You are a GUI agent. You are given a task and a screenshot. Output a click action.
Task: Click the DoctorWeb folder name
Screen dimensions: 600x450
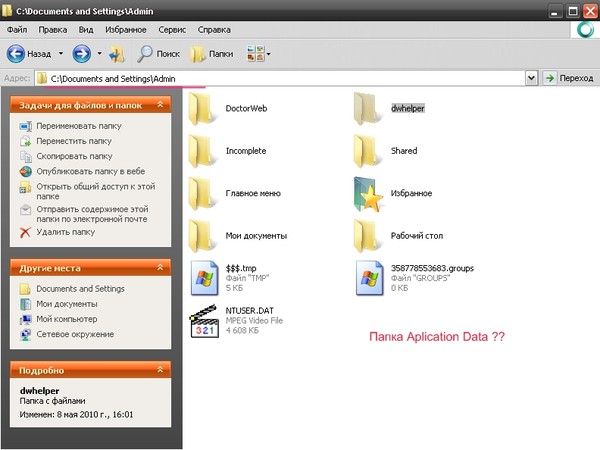coord(246,108)
